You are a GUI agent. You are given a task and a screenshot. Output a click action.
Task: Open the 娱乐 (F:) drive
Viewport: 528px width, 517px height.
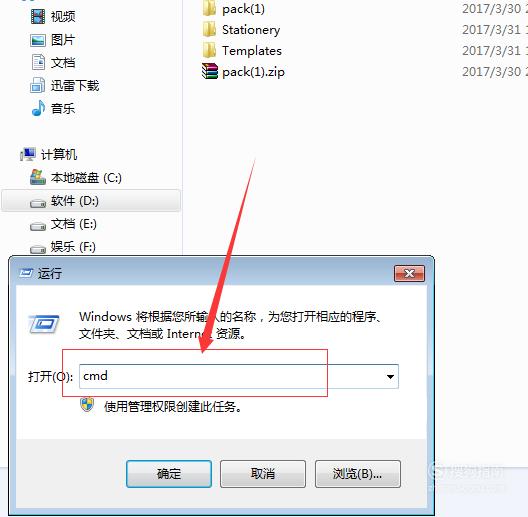click(63, 247)
